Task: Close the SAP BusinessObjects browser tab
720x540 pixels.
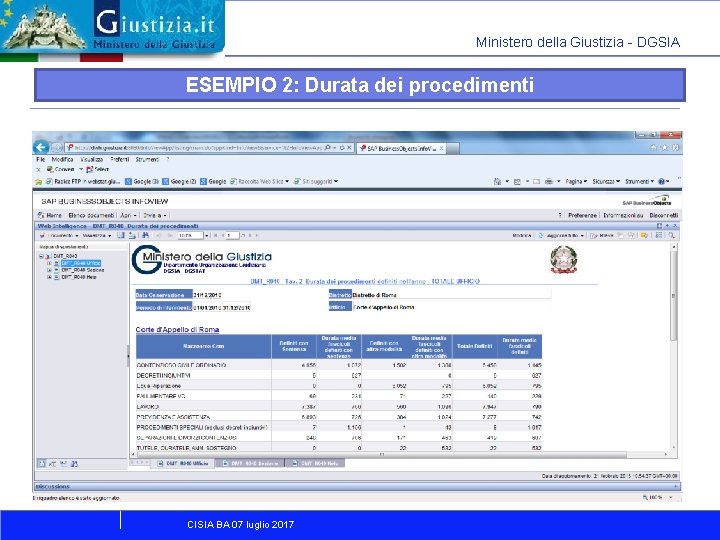Action: (x=441, y=148)
